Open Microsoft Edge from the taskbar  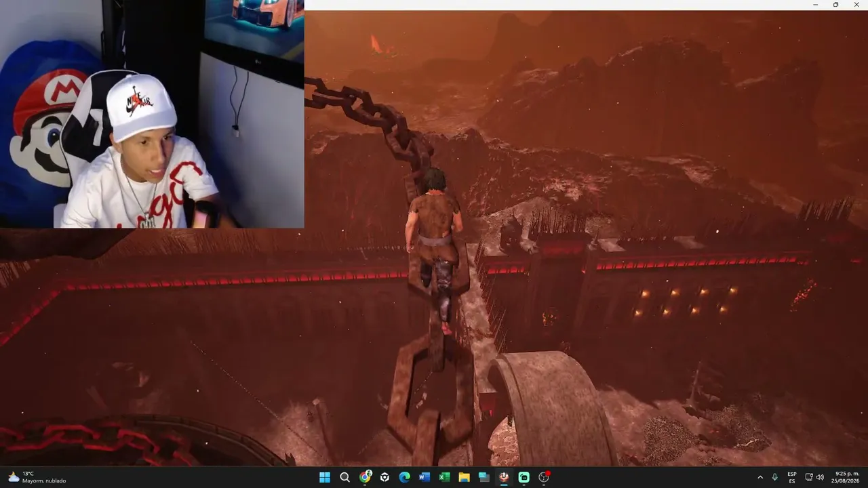click(404, 477)
